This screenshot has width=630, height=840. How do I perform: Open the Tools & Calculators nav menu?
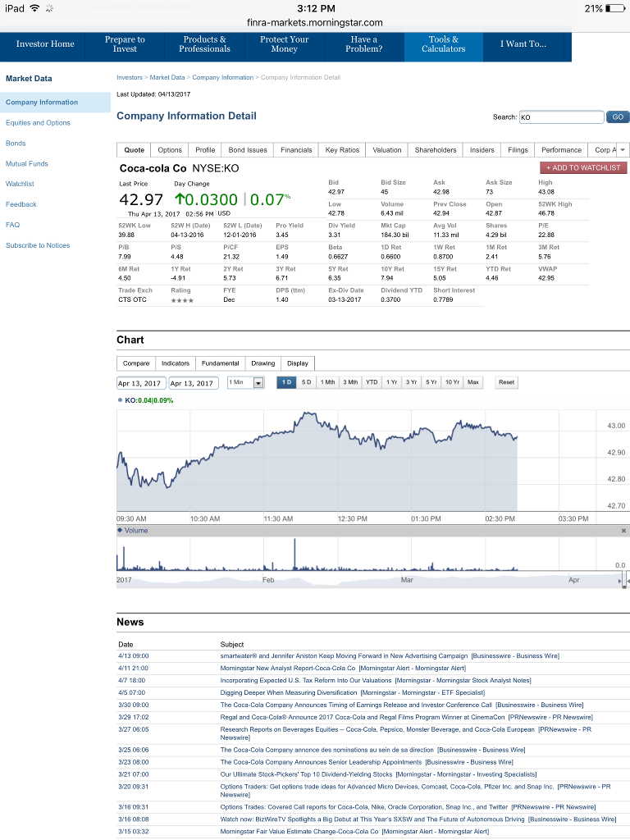pos(444,47)
